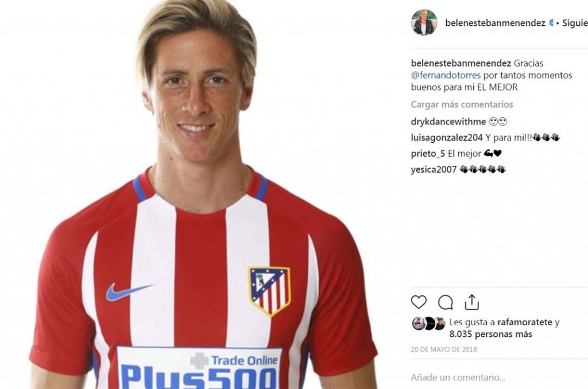588x389 pixels.
Task: Open rafamoratete profile from likes
Action: tap(525, 322)
